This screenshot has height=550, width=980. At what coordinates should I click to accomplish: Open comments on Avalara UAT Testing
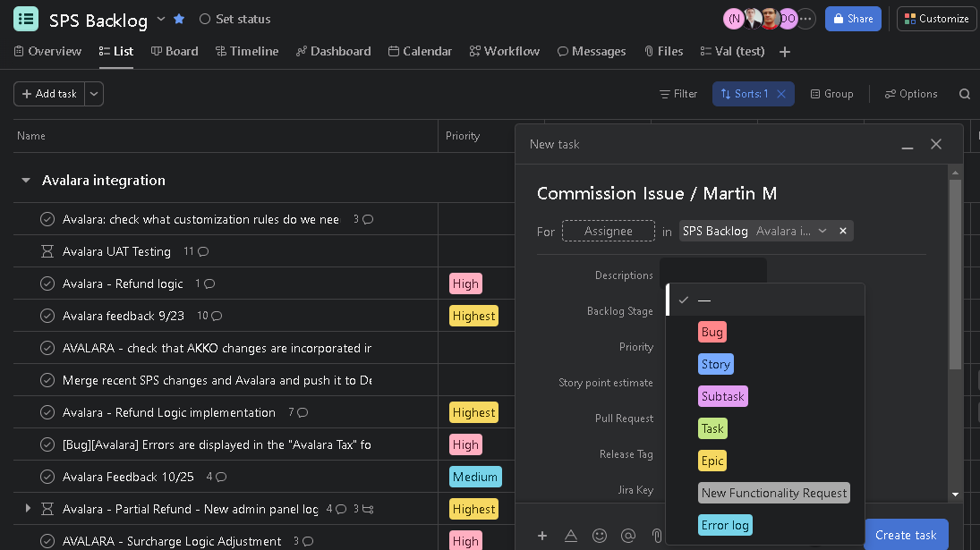(196, 251)
